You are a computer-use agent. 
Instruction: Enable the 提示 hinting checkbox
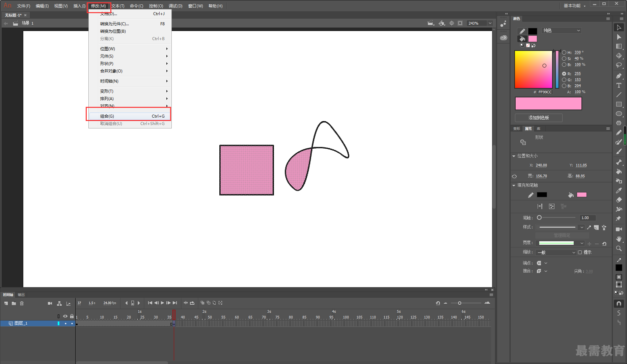pos(580,252)
